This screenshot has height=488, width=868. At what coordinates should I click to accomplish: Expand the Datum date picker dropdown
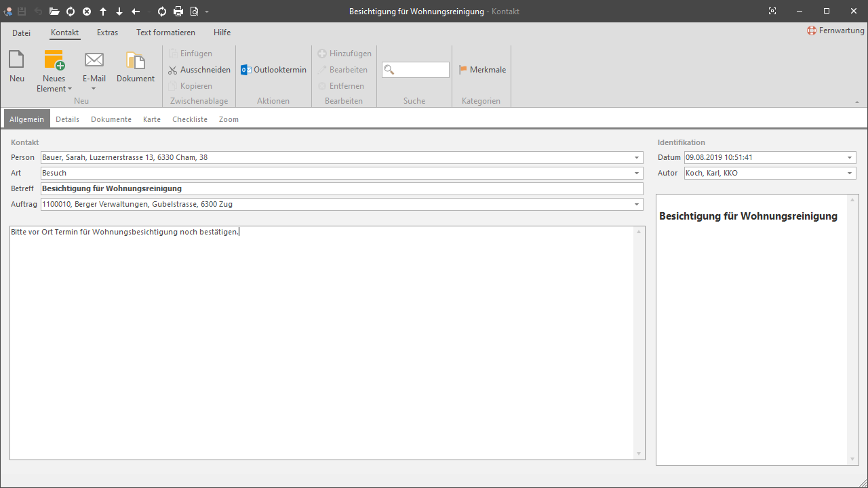pos(850,157)
